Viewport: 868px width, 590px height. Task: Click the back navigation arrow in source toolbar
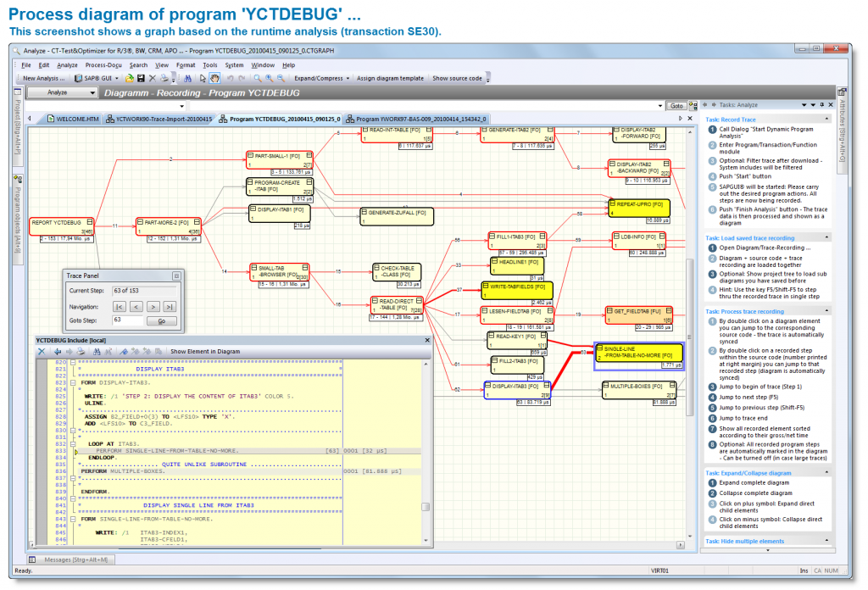coord(58,351)
